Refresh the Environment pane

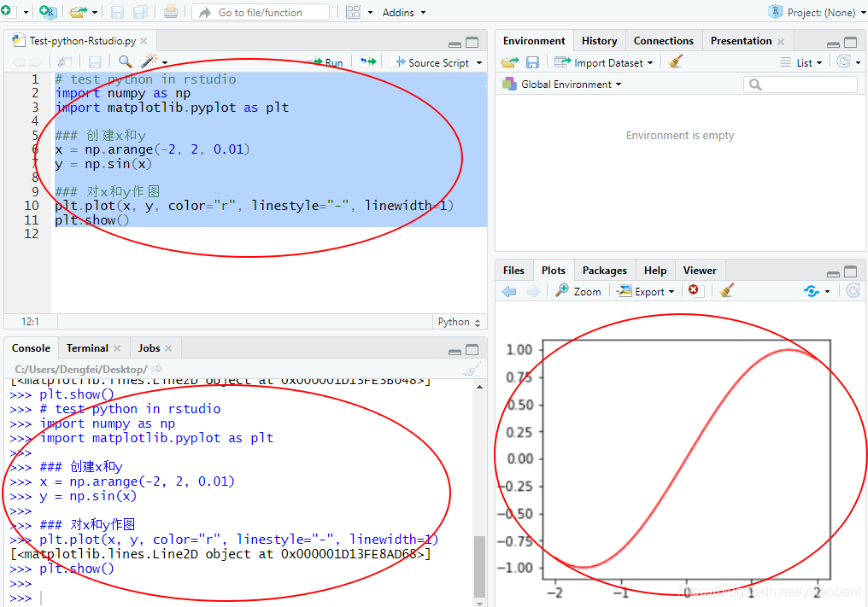(843, 61)
